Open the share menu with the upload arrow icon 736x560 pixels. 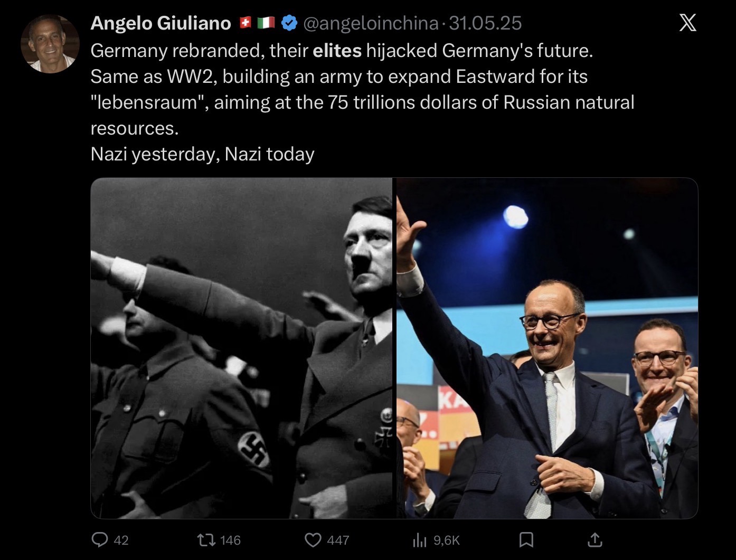click(595, 539)
